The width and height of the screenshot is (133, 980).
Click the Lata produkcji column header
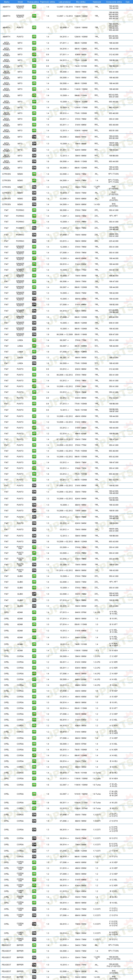tap(65, 2)
